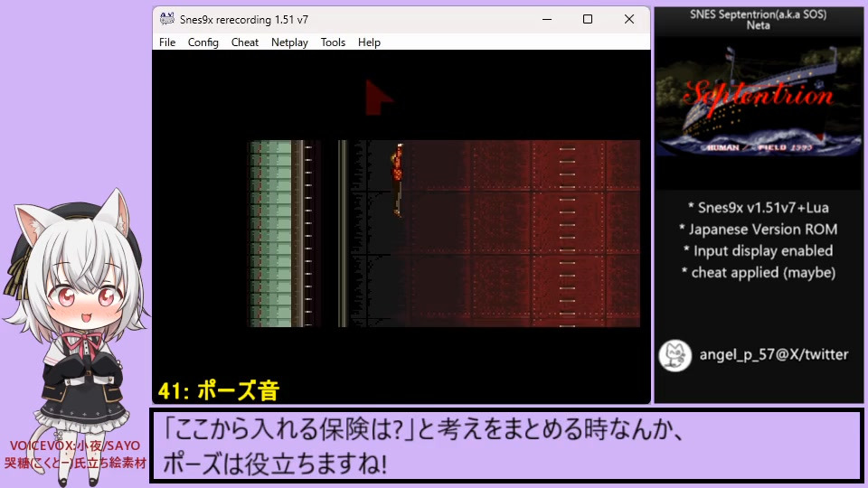
Task: Close the Snes9x rerecording window
Action: tap(629, 19)
